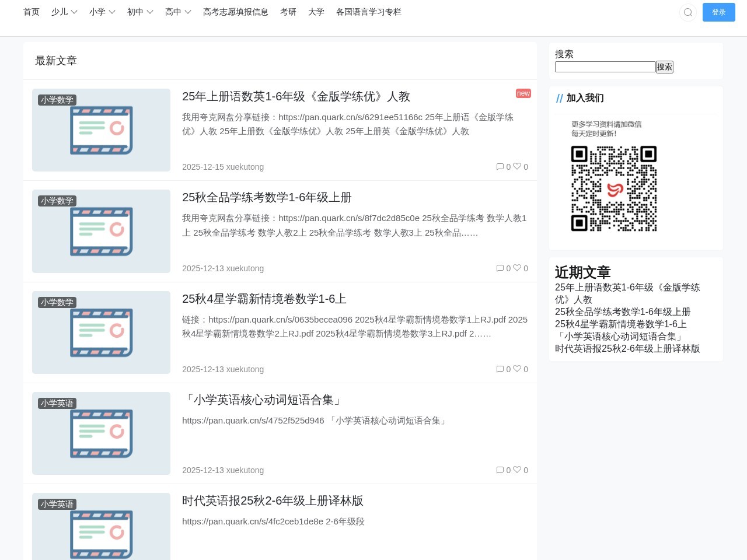Image resolution: width=747 pixels, height=560 pixels.
Task: Like the 25秋全品学练考 article via heart icon
Action: pyautogui.click(x=518, y=268)
